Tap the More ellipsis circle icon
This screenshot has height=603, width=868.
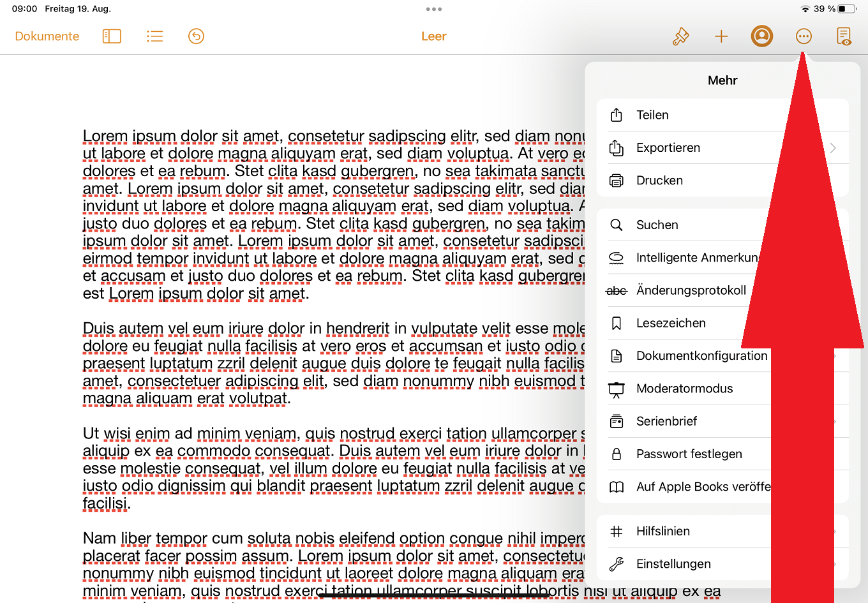tap(804, 36)
